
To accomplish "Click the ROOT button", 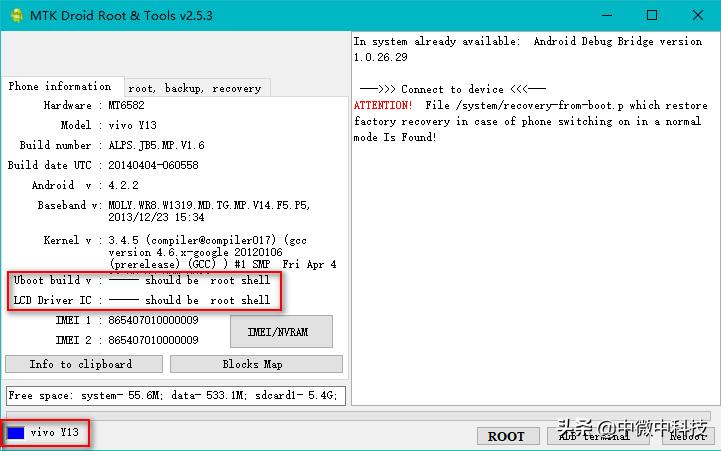I will tap(508, 436).
